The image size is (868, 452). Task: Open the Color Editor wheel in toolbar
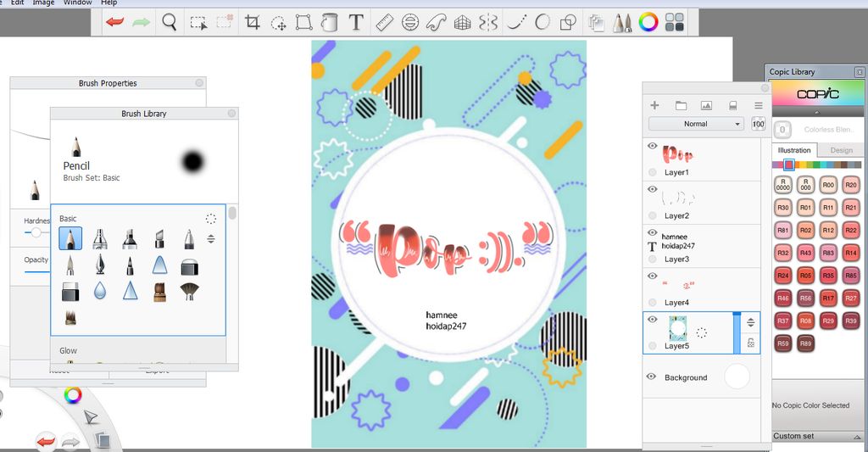[648, 23]
